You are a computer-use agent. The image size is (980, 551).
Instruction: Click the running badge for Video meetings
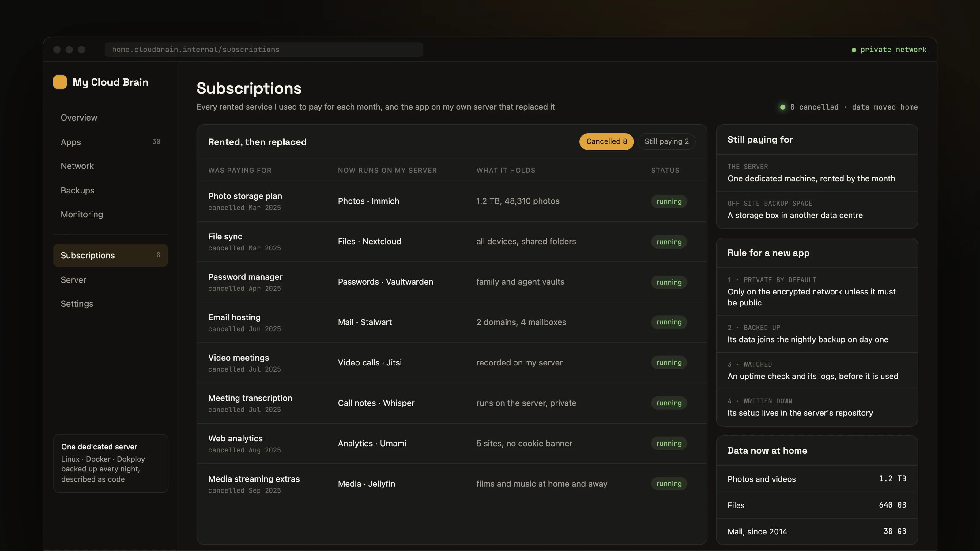point(669,362)
